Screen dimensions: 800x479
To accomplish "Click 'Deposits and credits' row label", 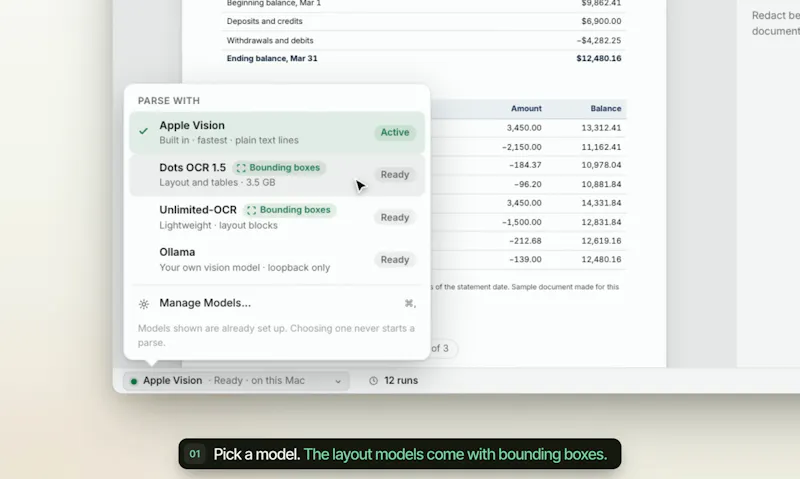I will pyautogui.click(x=264, y=21).
